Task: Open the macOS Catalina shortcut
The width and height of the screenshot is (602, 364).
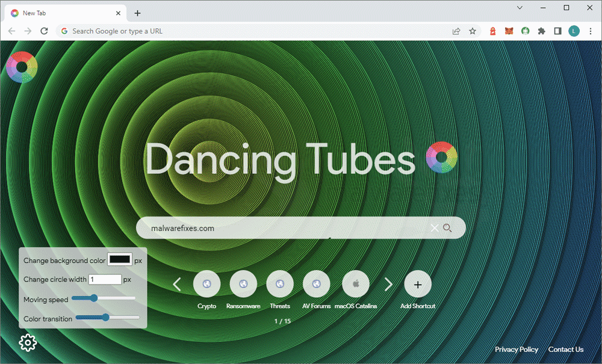Action: point(356,284)
